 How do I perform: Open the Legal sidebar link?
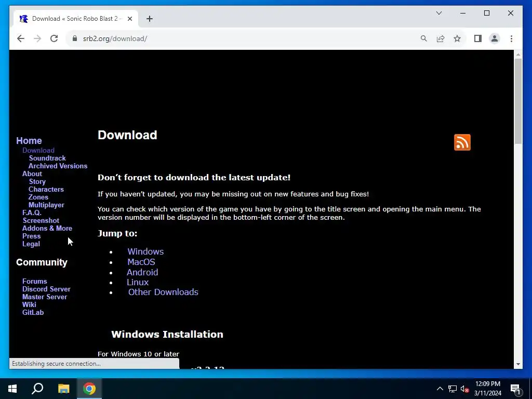pyautogui.click(x=31, y=244)
